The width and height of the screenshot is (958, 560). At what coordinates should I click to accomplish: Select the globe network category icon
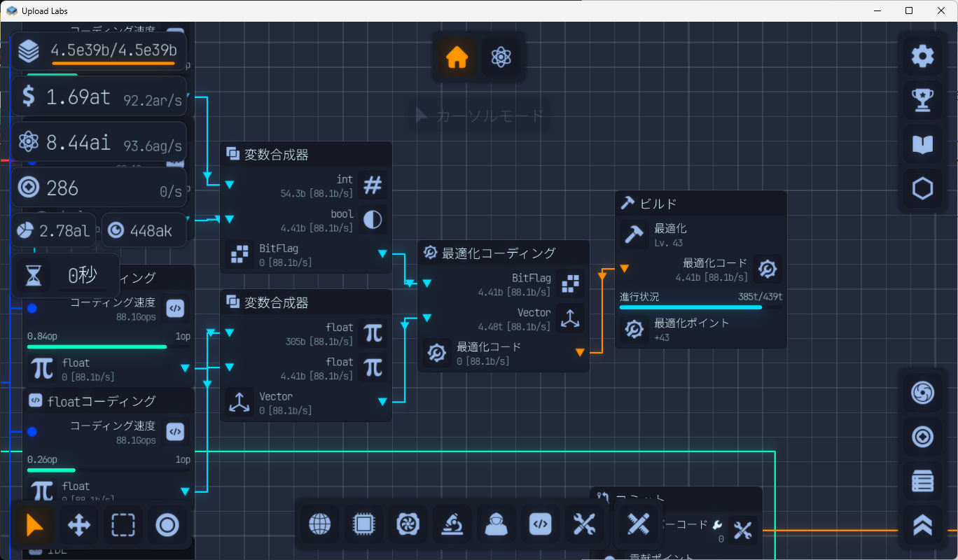tap(320, 524)
